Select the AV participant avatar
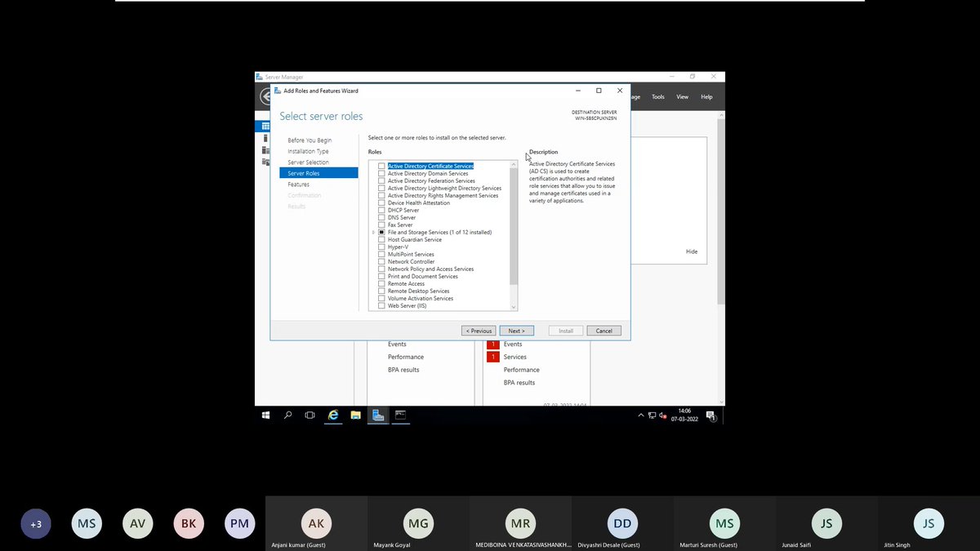980x551 pixels. point(138,523)
